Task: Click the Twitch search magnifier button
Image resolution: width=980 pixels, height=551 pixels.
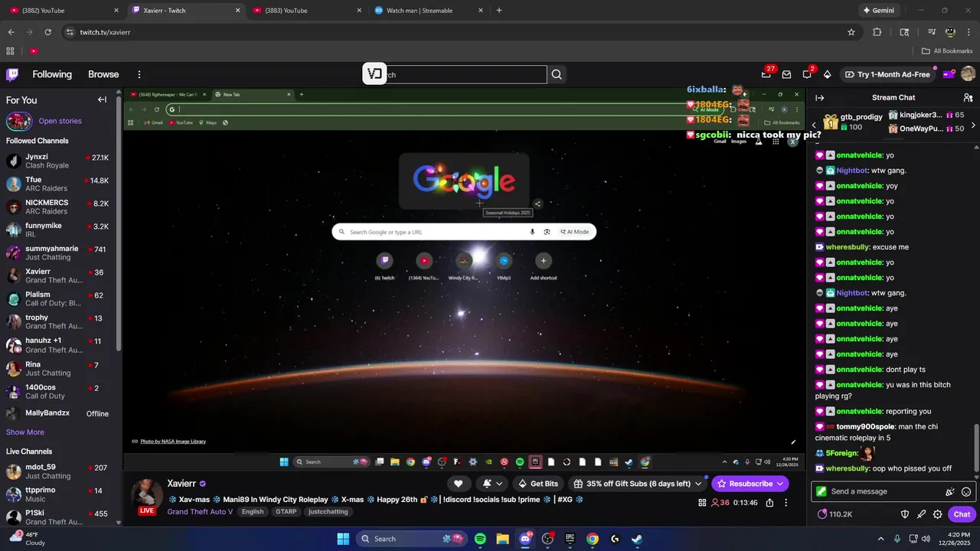Action: coord(557,74)
